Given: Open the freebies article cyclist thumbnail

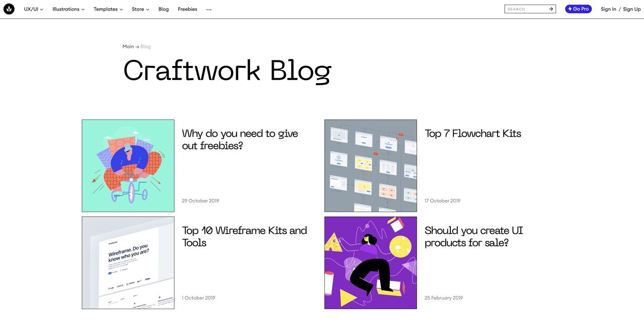Looking at the screenshot, I should (128, 166).
